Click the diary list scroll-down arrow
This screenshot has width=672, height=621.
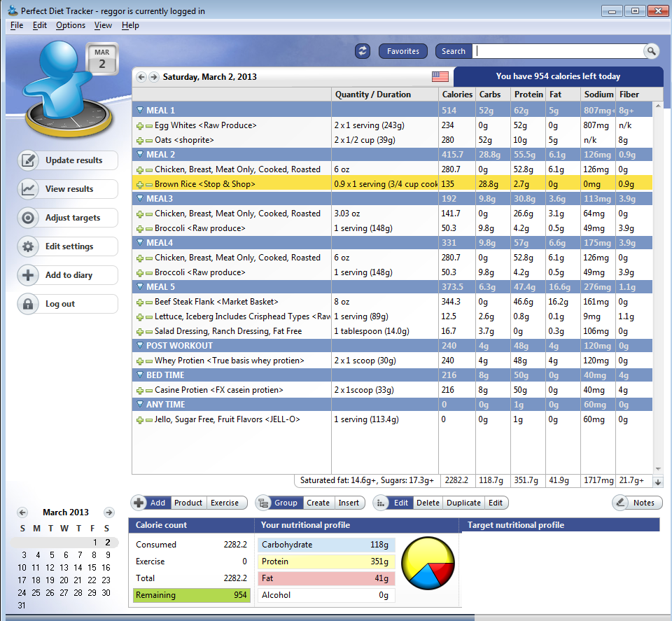click(658, 469)
